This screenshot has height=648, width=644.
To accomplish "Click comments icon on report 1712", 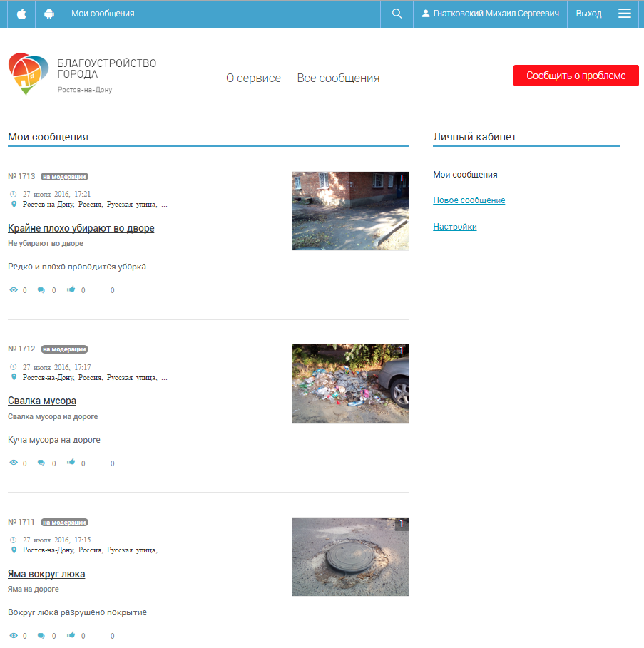I will click(x=41, y=463).
